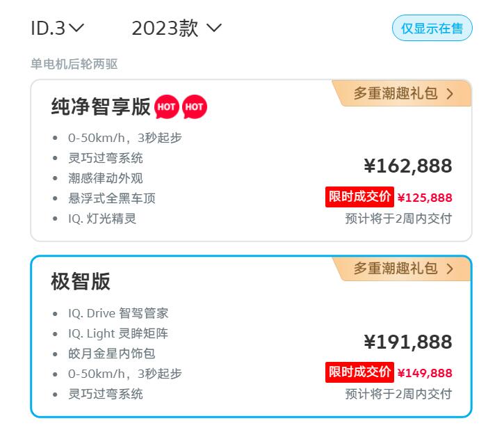Click 限时成交价 tag for ¥149,888
Screen dimensions: 504x428
click(359, 372)
